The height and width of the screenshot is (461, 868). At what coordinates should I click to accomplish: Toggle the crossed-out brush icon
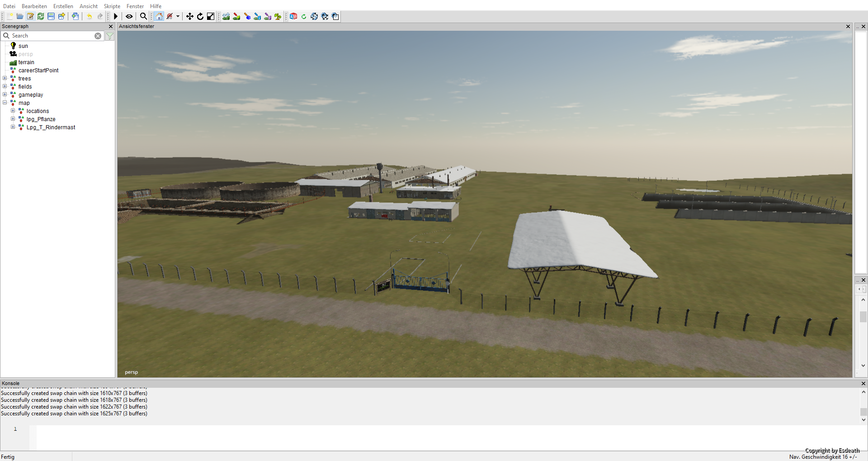[170, 16]
